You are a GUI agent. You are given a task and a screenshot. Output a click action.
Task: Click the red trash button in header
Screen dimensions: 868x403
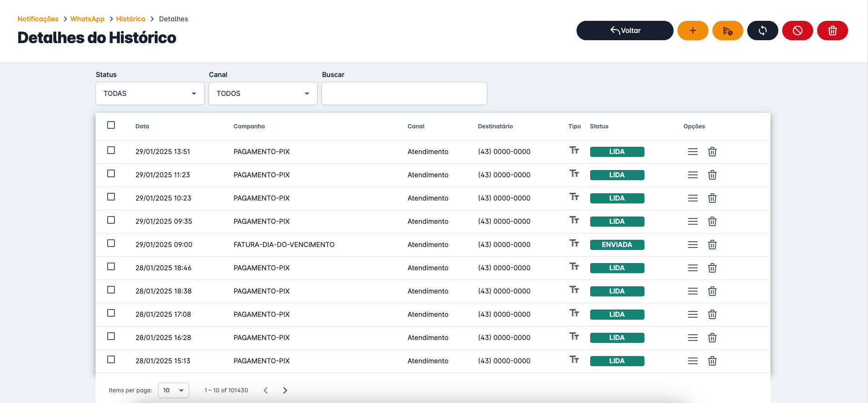pos(832,31)
